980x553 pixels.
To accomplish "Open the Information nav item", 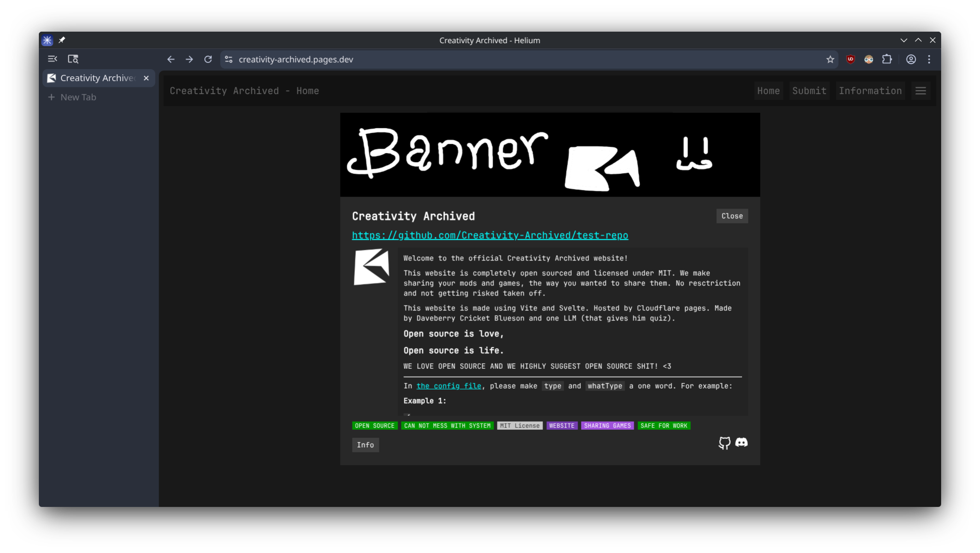I will pyautogui.click(x=870, y=91).
